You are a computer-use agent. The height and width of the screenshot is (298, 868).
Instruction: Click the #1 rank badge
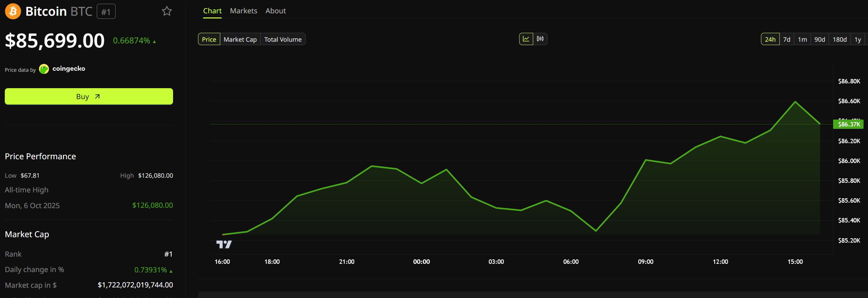(106, 12)
